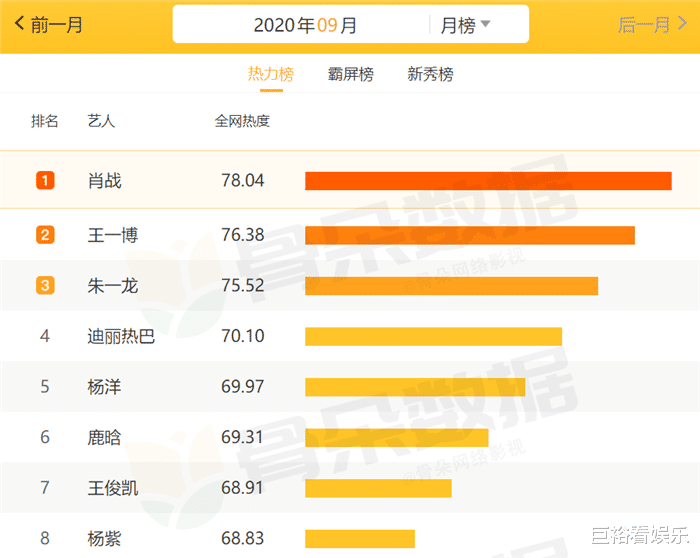Click 迪丽热巴's yellow heat bar
The image size is (700, 558).
(433, 337)
